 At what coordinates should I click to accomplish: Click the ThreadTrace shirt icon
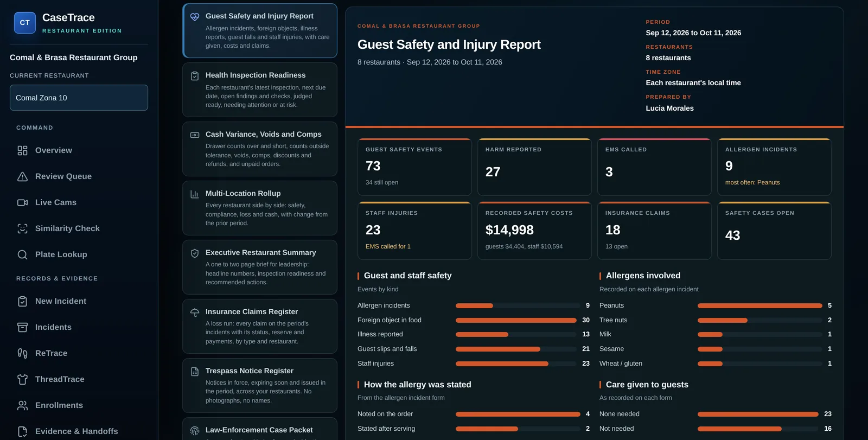[x=22, y=379]
